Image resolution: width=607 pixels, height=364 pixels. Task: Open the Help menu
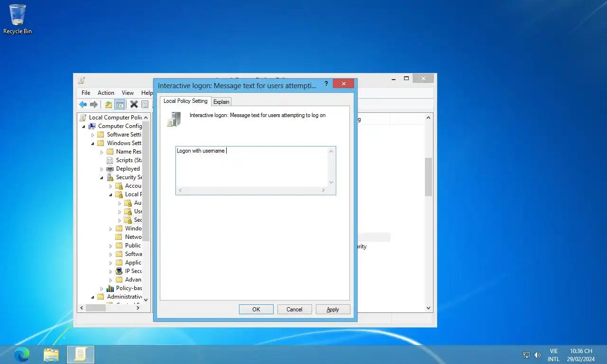click(147, 93)
